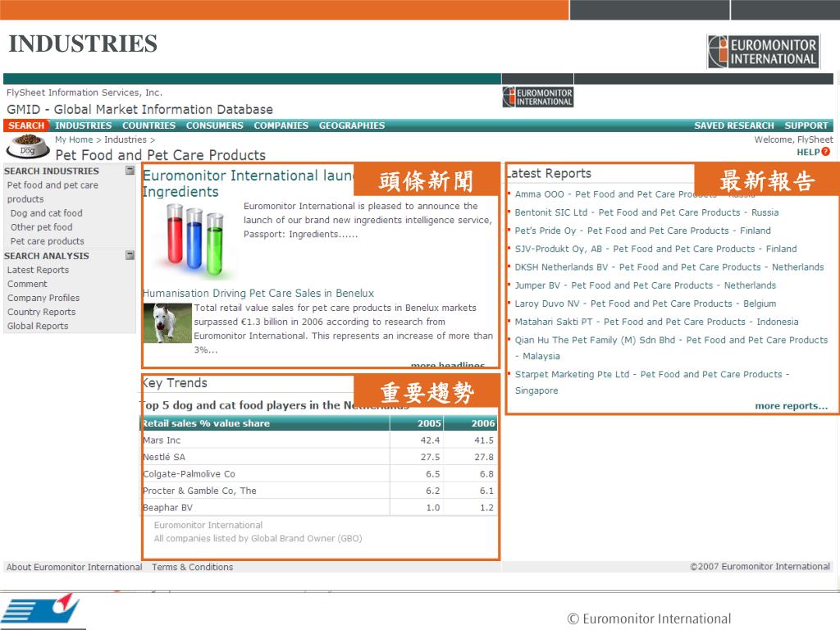Open Latest Reports in sidebar
The width and height of the screenshot is (840, 630).
click(x=38, y=270)
